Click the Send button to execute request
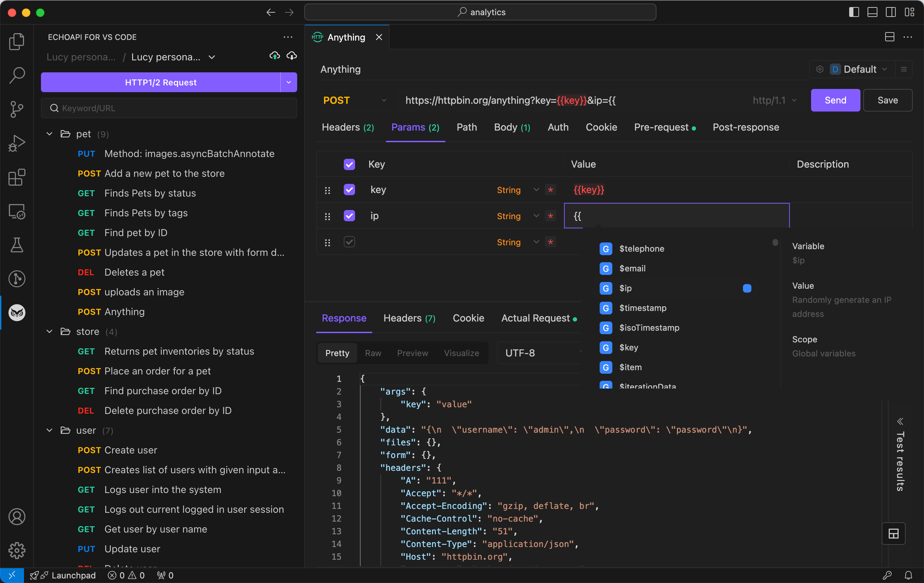Viewport: 924px width, 583px height. click(835, 100)
